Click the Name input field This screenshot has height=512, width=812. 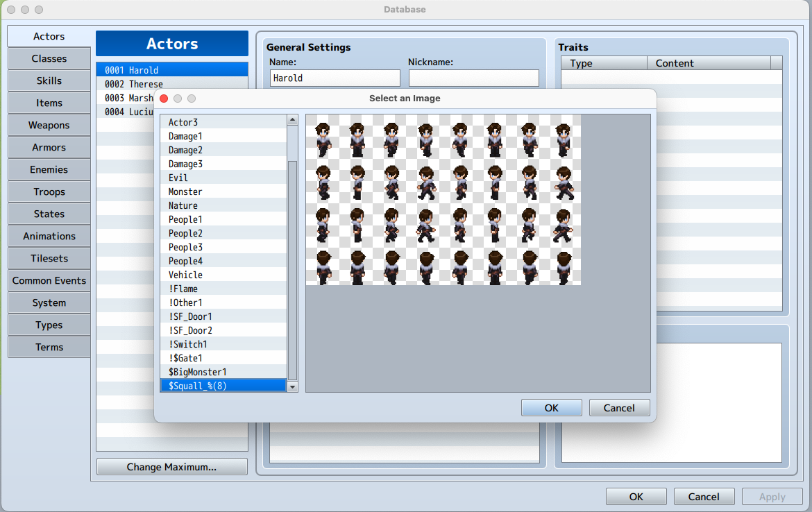pyautogui.click(x=335, y=78)
